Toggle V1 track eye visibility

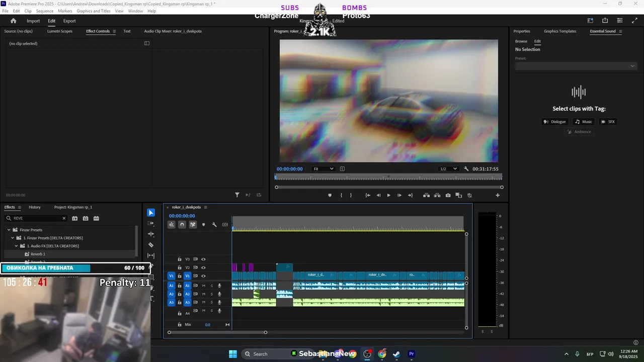[203, 276]
